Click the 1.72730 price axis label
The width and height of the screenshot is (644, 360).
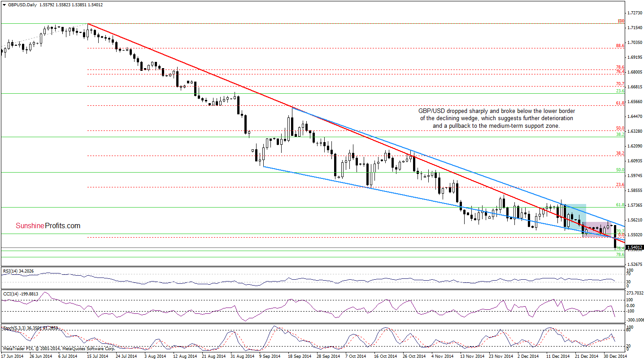634,13
